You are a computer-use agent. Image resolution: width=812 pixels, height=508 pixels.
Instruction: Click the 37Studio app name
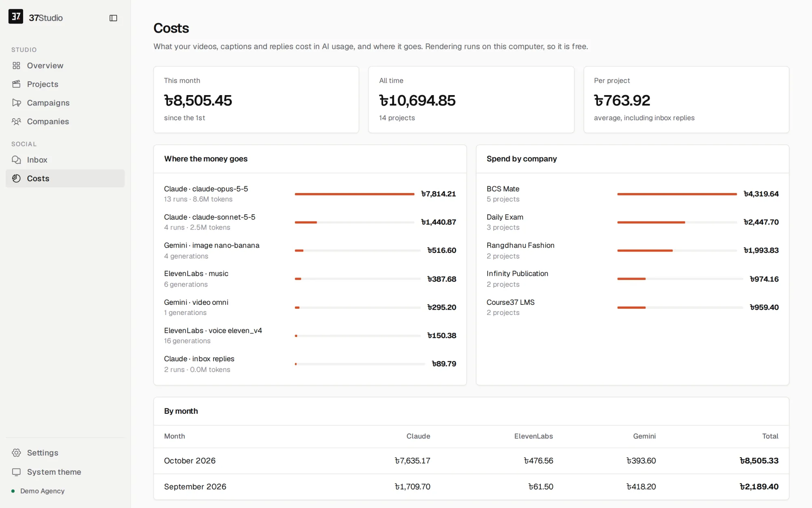tap(46, 18)
